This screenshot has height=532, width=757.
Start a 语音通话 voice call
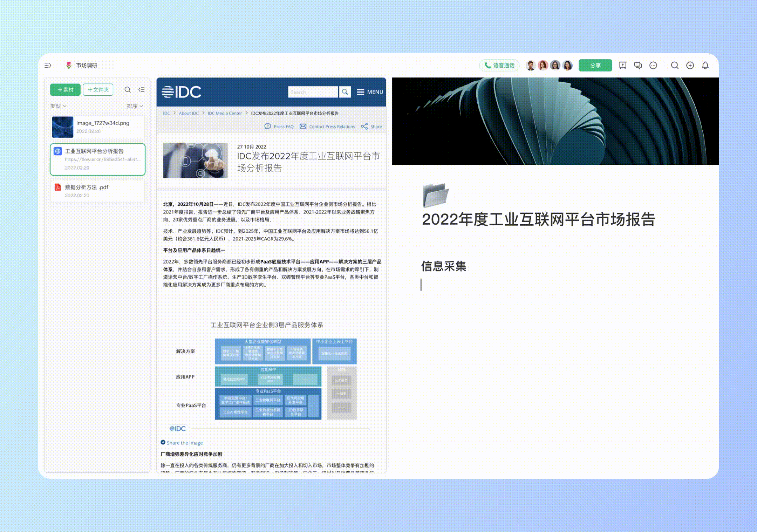(499, 65)
